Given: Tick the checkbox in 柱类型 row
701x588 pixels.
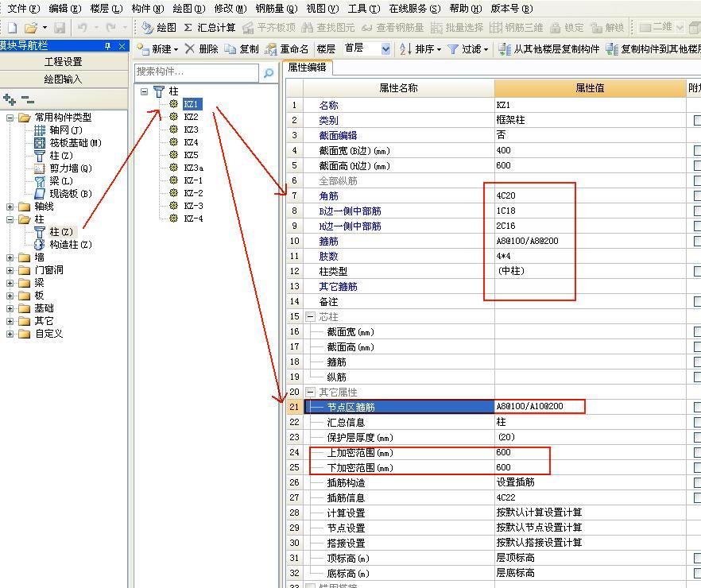Looking at the screenshot, I should [x=697, y=271].
